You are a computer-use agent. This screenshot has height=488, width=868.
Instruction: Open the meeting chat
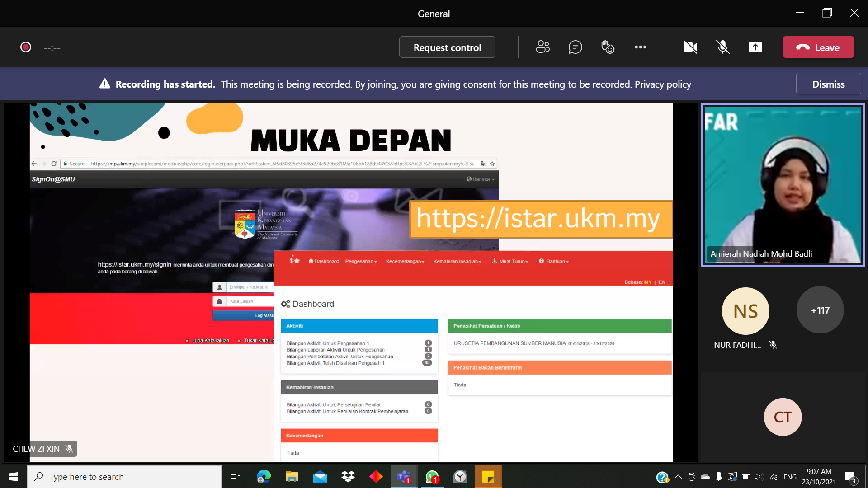(x=575, y=47)
